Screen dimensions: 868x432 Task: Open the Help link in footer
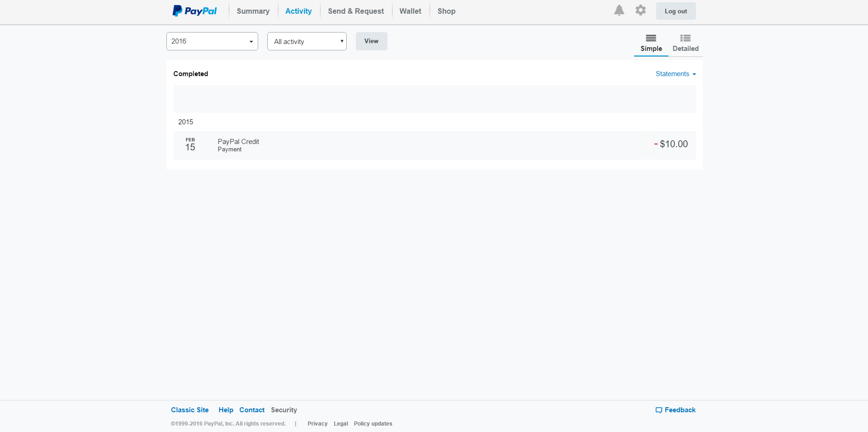pyautogui.click(x=226, y=410)
